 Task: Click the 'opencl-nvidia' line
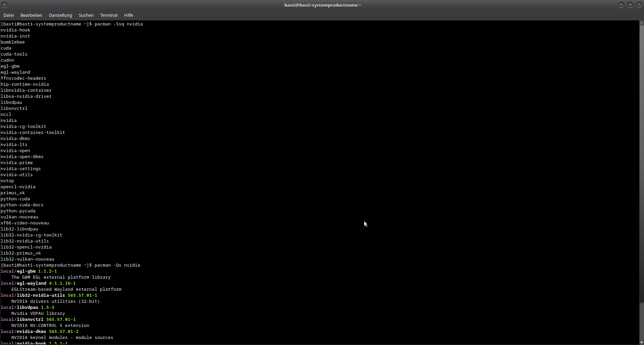coord(18,187)
